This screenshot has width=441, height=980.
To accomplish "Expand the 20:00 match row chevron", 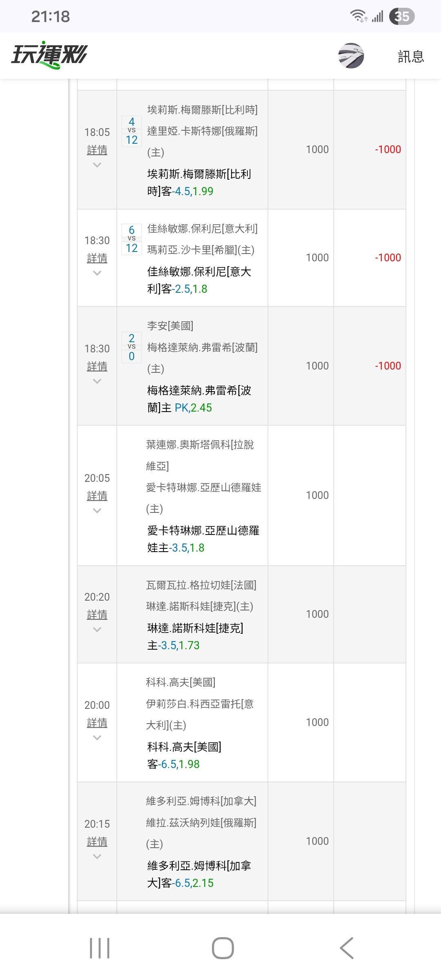I will [97, 737].
